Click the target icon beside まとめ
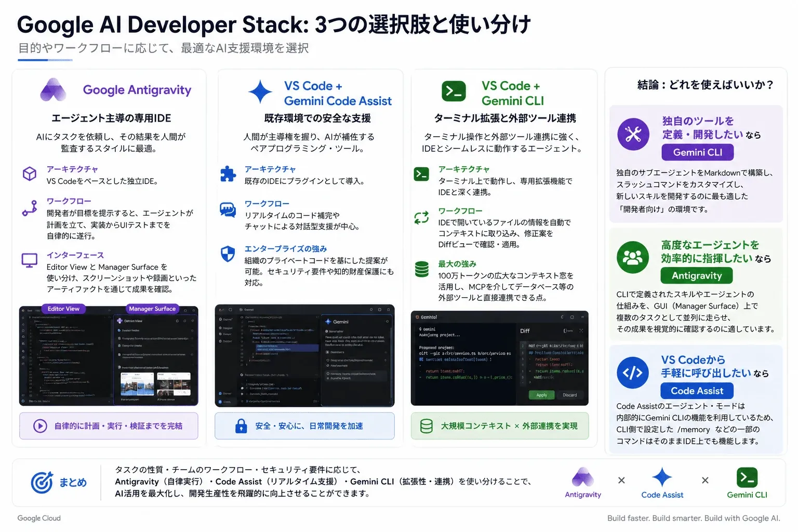Screen dimensions: 798x532 [42, 483]
